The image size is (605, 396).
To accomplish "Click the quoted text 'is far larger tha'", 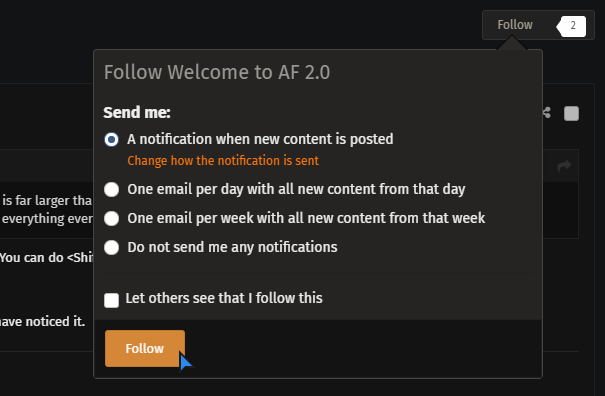I will pyautogui.click(x=47, y=201).
